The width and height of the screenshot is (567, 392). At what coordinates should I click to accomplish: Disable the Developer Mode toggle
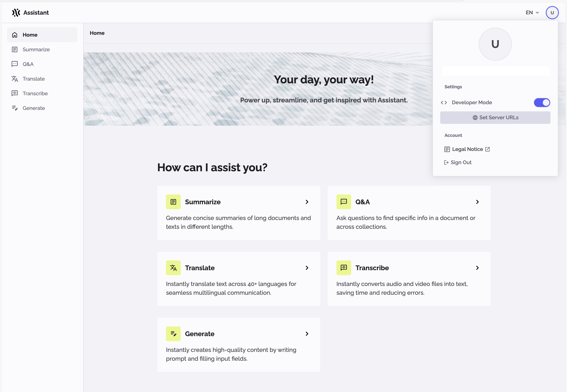[x=542, y=103]
